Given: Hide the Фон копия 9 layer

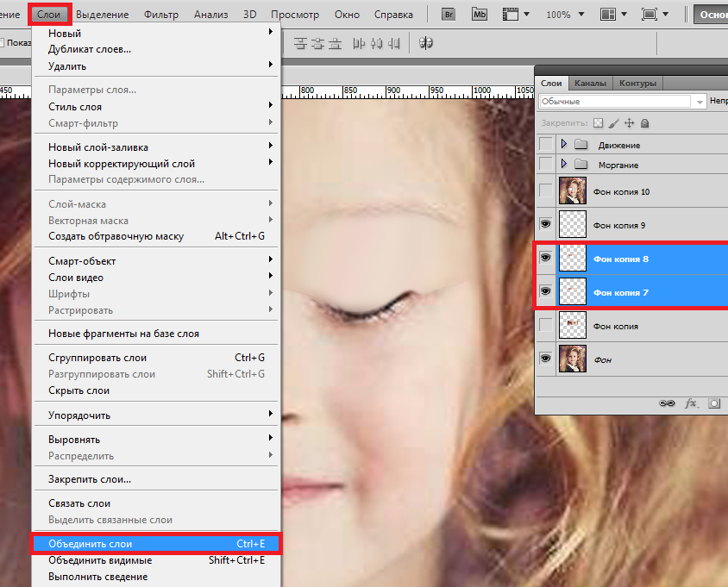Looking at the screenshot, I should [545, 224].
